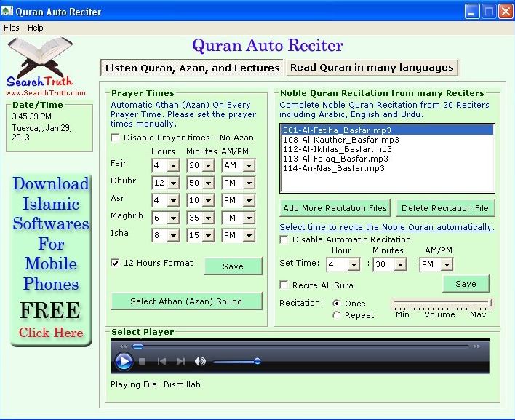Open the Asr Minutes dropdown
Image resolution: width=515 pixels, height=420 pixels.
208,200
